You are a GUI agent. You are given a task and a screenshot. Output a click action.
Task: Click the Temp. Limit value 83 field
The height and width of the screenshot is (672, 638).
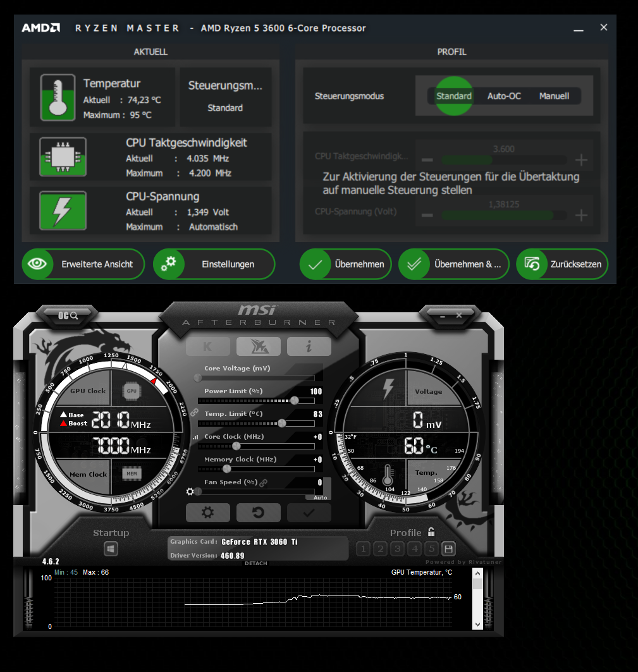pyautogui.click(x=317, y=414)
